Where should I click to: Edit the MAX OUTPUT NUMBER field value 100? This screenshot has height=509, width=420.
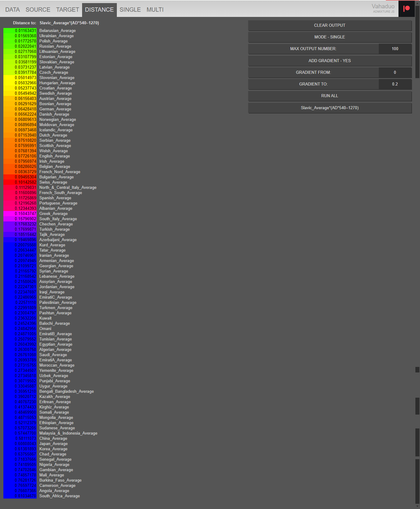[395, 49]
